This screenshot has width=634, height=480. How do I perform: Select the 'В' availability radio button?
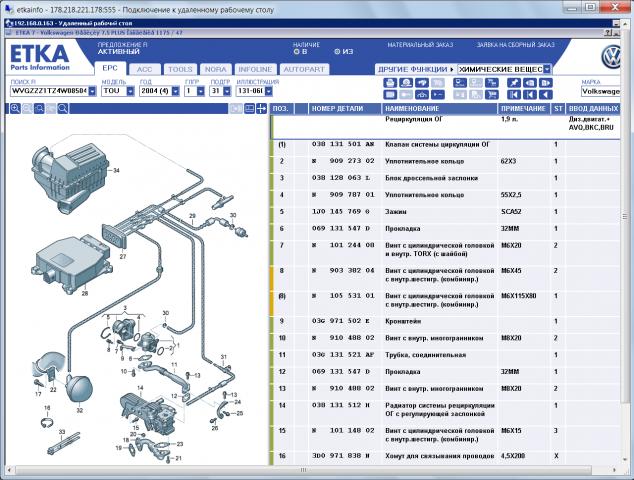(296, 52)
